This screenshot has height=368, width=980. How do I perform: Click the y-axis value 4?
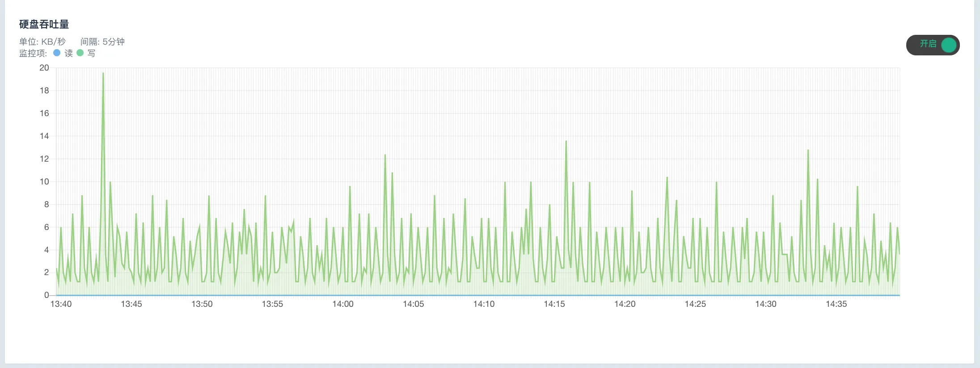46,250
